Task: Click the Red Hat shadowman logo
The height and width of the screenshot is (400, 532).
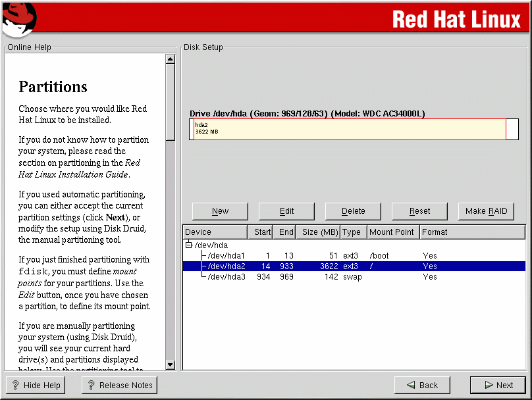Action: [19, 20]
